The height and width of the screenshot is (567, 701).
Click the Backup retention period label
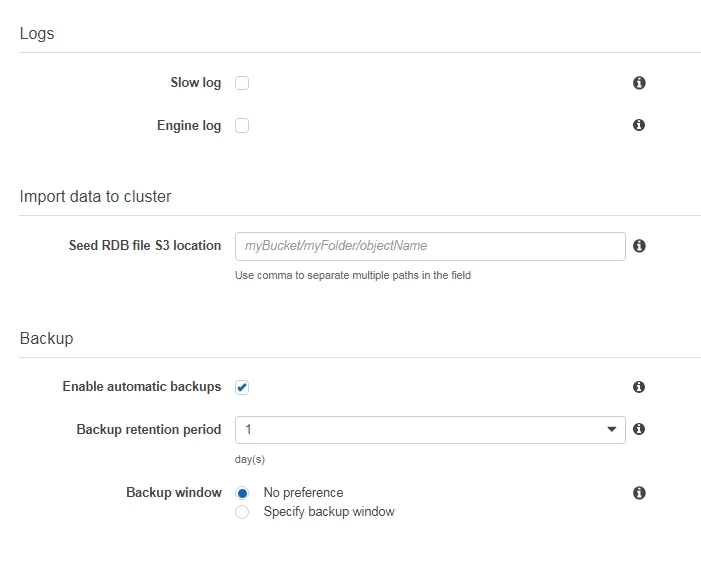[x=149, y=430]
